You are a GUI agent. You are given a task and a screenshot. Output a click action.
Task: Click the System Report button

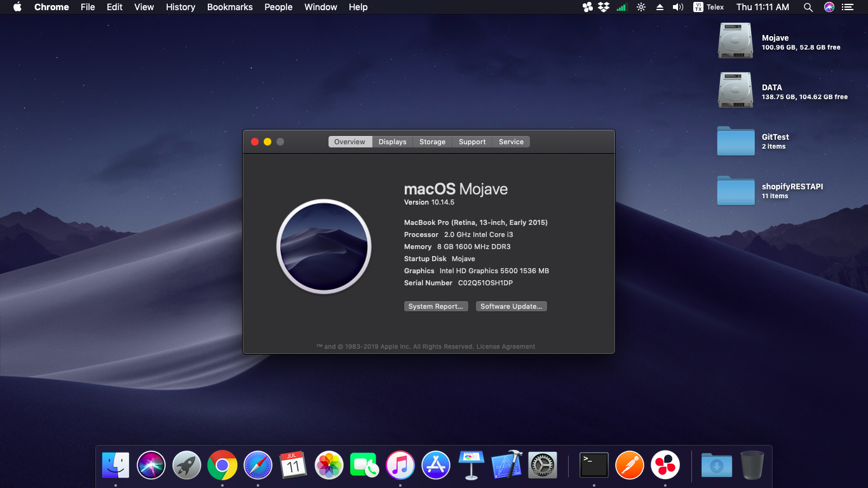click(436, 306)
